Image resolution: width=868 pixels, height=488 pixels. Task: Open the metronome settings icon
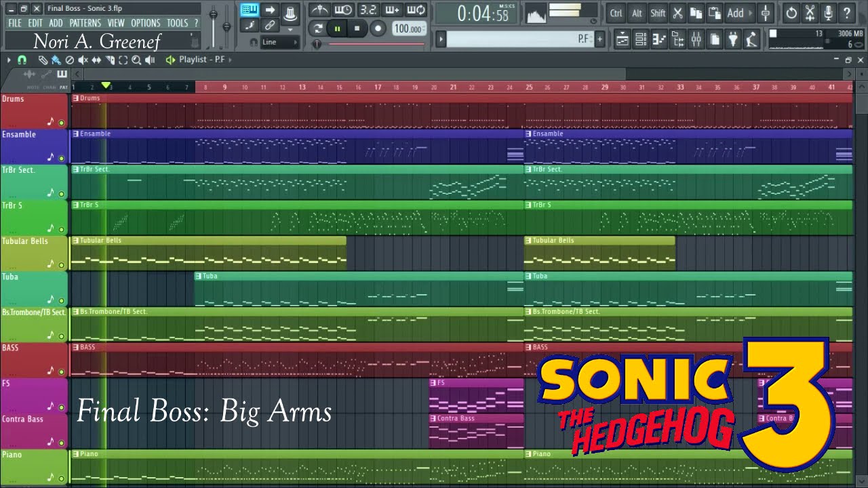click(319, 10)
